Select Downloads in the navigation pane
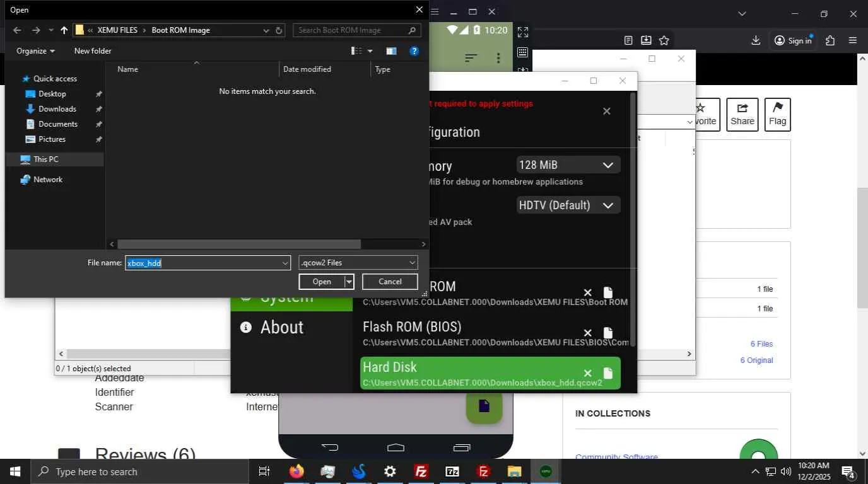The width and height of the screenshot is (868, 484). click(x=57, y=109)
